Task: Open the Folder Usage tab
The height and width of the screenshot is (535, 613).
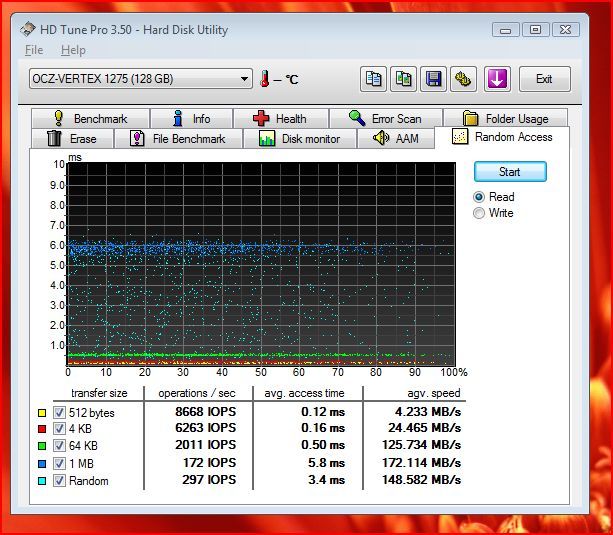Action: tap(505, 118)
